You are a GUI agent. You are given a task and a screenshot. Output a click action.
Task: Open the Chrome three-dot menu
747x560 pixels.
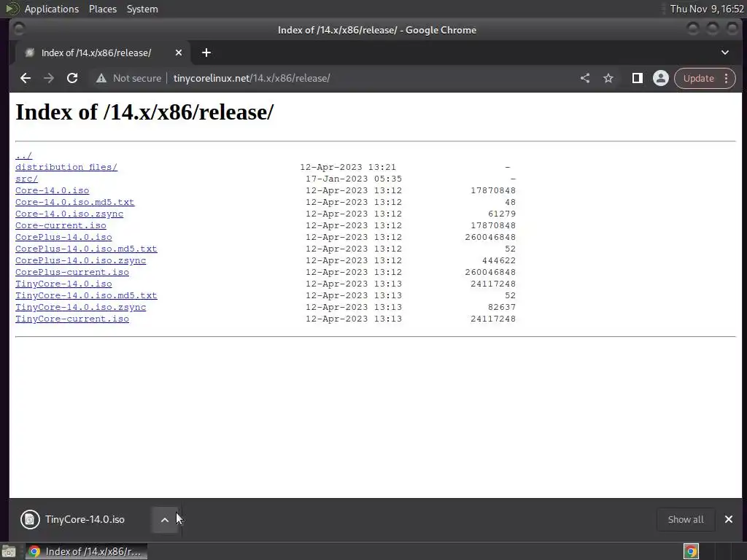tap(726, 78)
